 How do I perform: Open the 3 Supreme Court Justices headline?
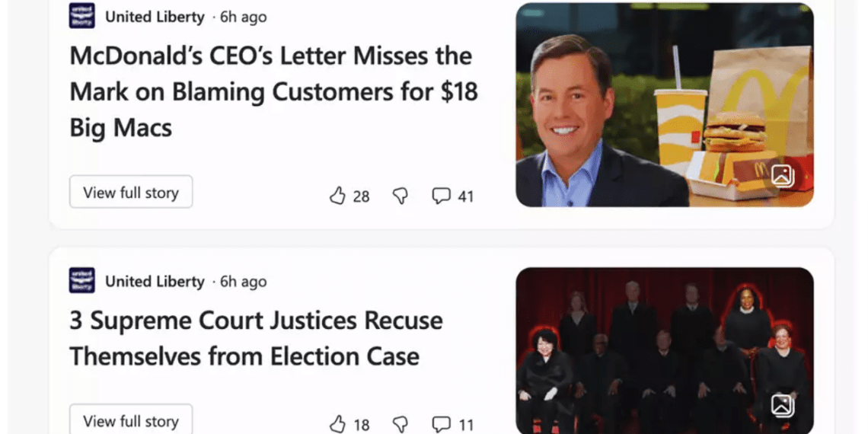tap(256, 338)
